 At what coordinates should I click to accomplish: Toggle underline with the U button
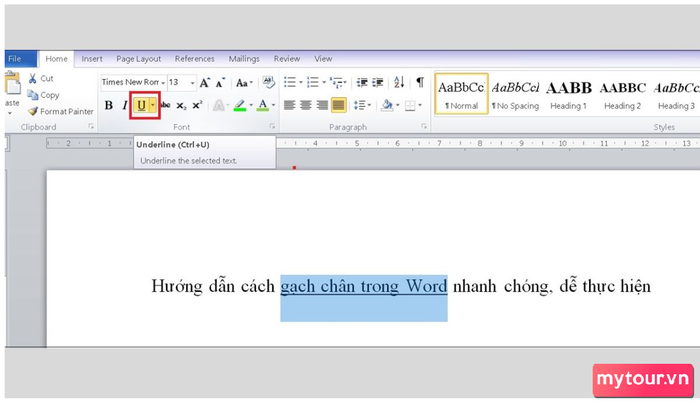[x=141, y=105]
